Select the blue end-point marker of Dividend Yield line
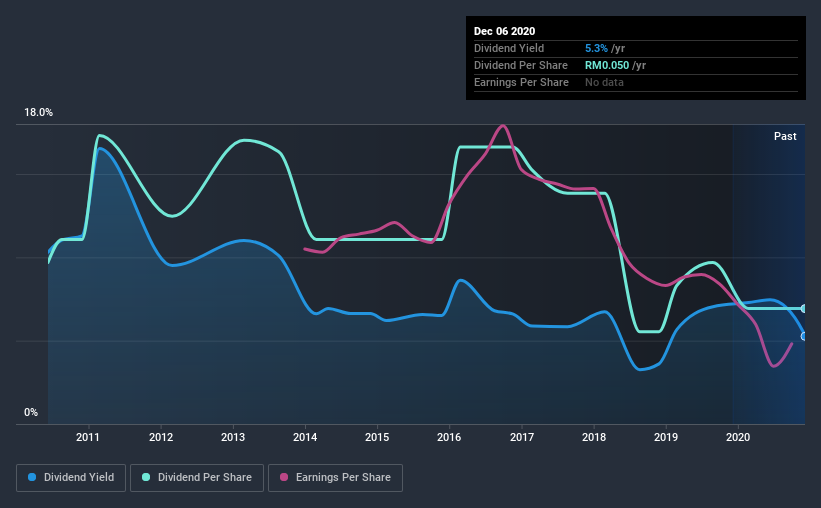The height and width of the screenshot is (508, 821). pos(804,336)
